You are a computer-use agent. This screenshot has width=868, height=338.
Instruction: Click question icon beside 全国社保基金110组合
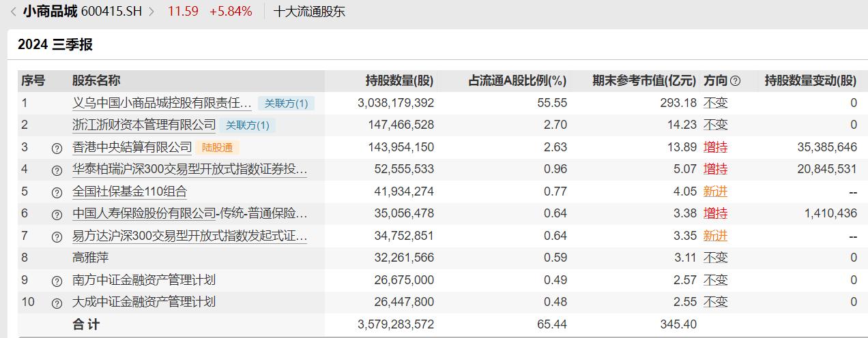pos(57,191)
